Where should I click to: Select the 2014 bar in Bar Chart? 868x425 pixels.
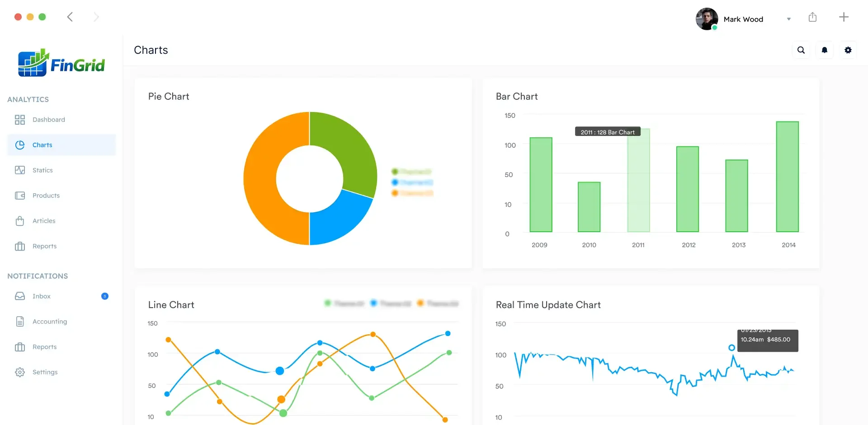[x=788, y=177]
